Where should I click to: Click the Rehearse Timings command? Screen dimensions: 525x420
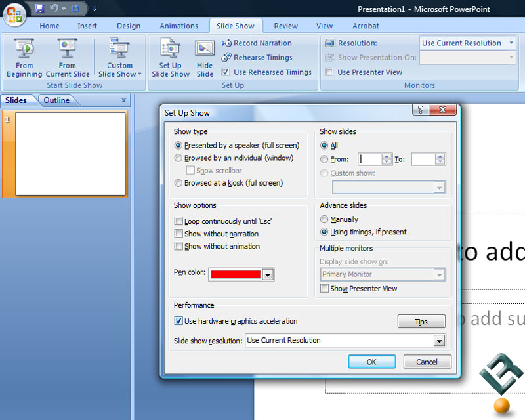(257, 58)
